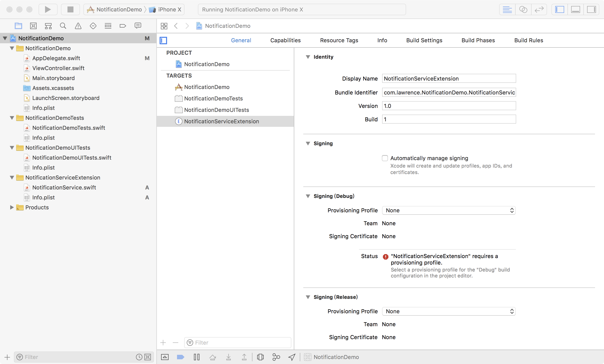Collapse the NotificationDemoUITests folder

(x=12, y=148)
